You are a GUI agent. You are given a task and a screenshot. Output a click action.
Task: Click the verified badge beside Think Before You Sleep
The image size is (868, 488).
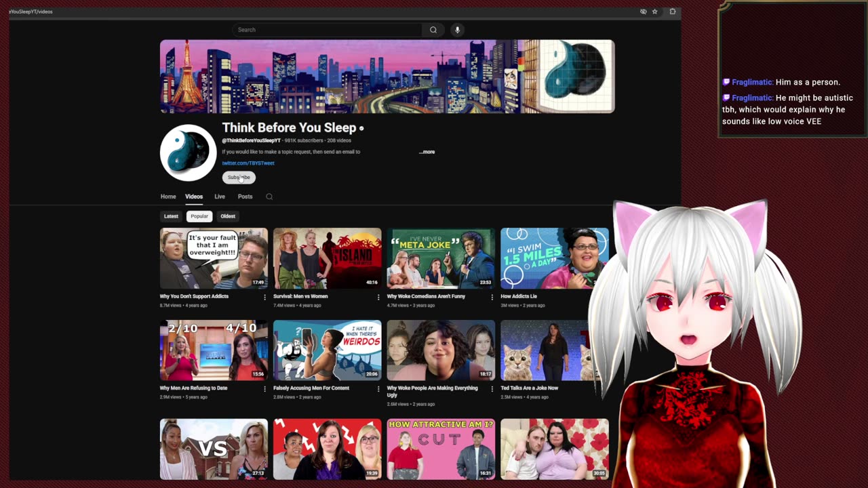tap(361, 128)
